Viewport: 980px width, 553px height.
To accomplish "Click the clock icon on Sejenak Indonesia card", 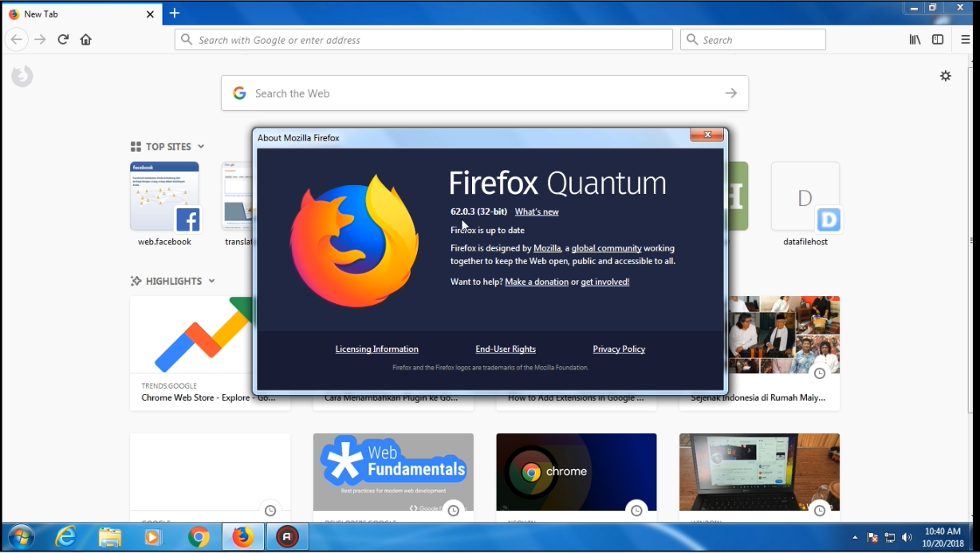I will tap(819, 373).
